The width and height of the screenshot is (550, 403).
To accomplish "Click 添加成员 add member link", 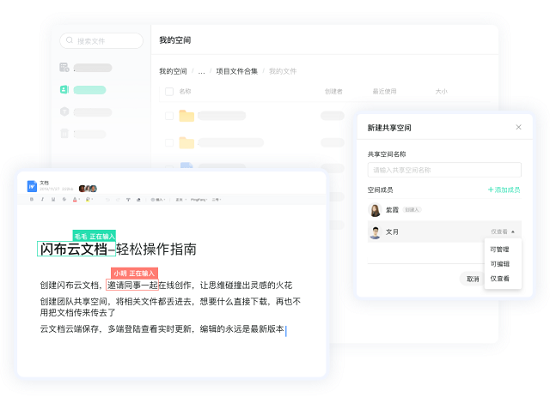I will (x=504, y=190).
